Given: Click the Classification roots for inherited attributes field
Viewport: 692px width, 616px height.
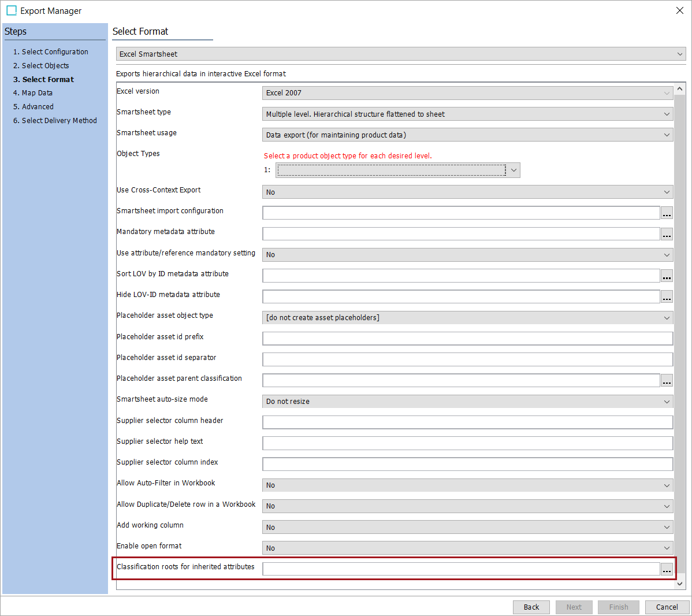Looking at the screenshot, I should (461, 569).
